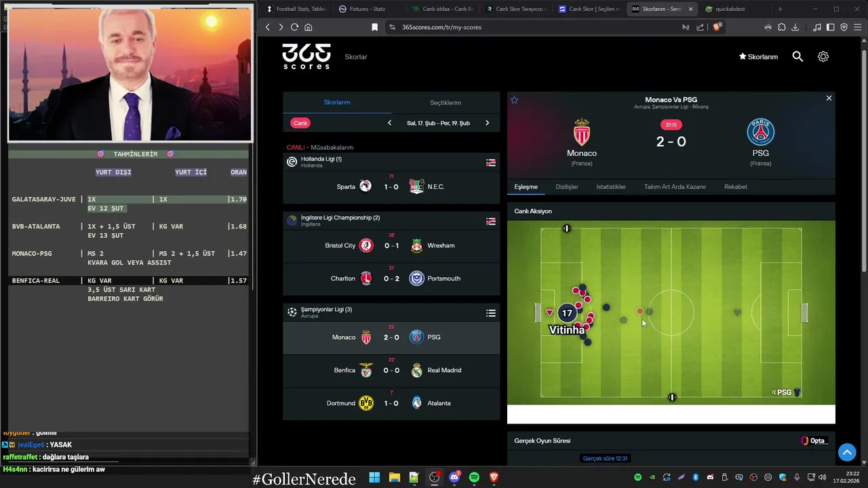Favorite the Monaco Vs PSG match star
Screen dimensions: 868x488
click(x=515, y=100)
